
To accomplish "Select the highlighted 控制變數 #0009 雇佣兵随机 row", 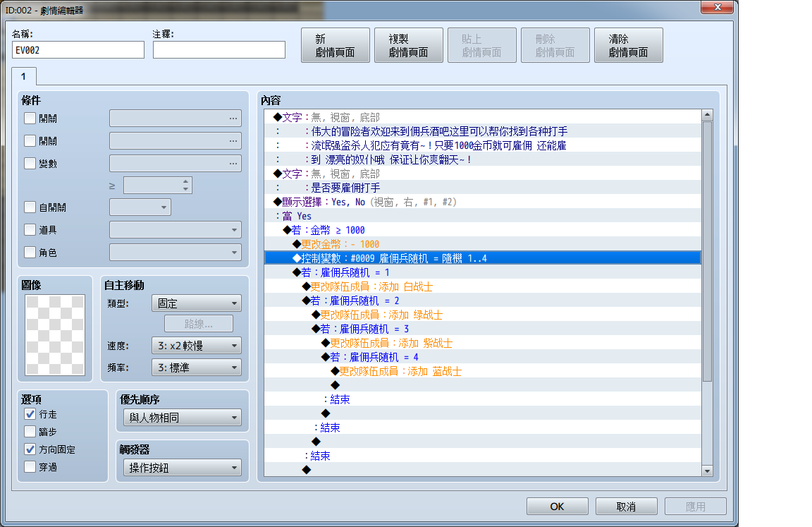I will pos(483,258).
